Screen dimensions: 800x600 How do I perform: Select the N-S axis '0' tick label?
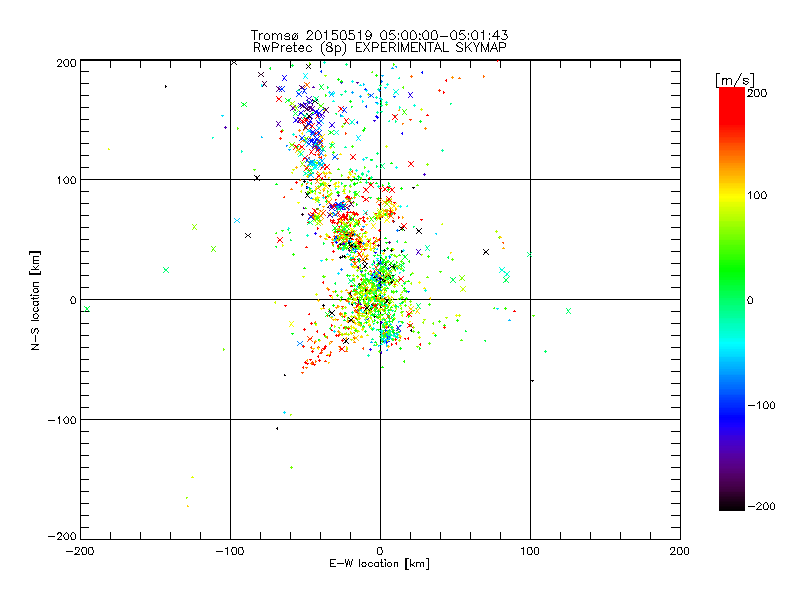(x=73, y=300)
